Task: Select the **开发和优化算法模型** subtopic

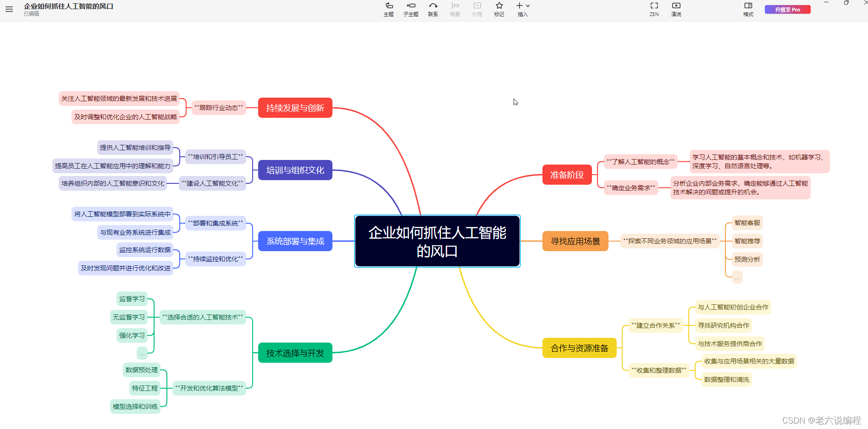Action: [209, 388]
